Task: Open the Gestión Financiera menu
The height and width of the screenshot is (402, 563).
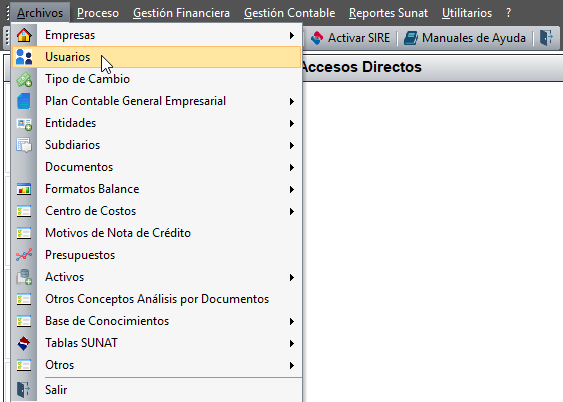Action: click(x=181, y=13)
